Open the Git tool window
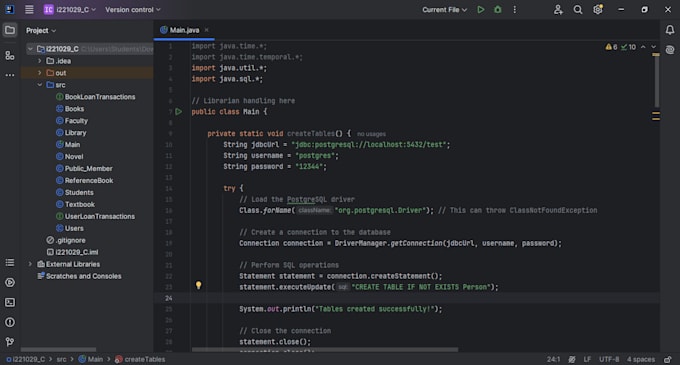 pos(10,342)
